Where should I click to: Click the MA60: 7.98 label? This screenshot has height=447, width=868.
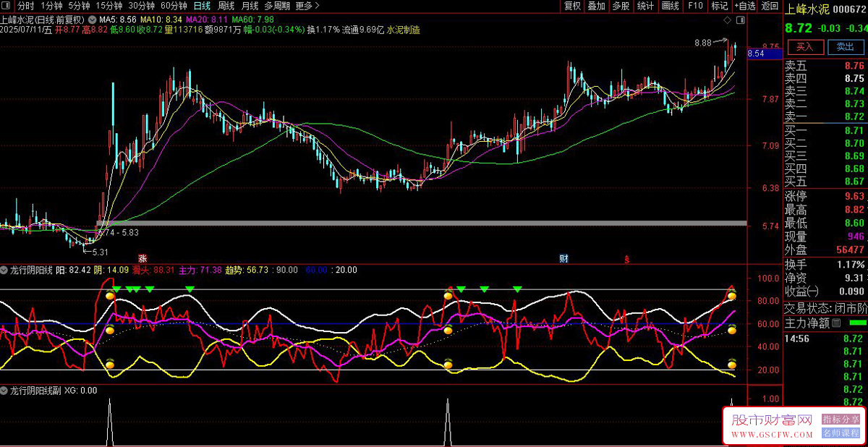[x=252, y=19]
